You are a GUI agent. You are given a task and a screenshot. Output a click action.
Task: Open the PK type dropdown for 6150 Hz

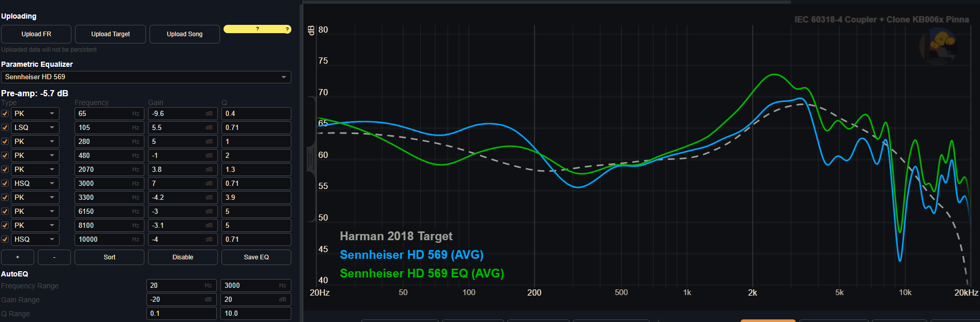pos(35,211)
